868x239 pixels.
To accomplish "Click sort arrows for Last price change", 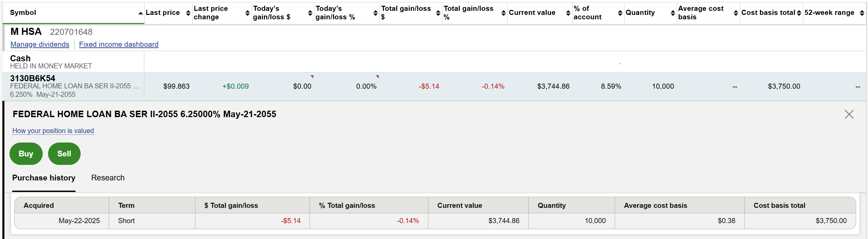I will click(247, 13).
